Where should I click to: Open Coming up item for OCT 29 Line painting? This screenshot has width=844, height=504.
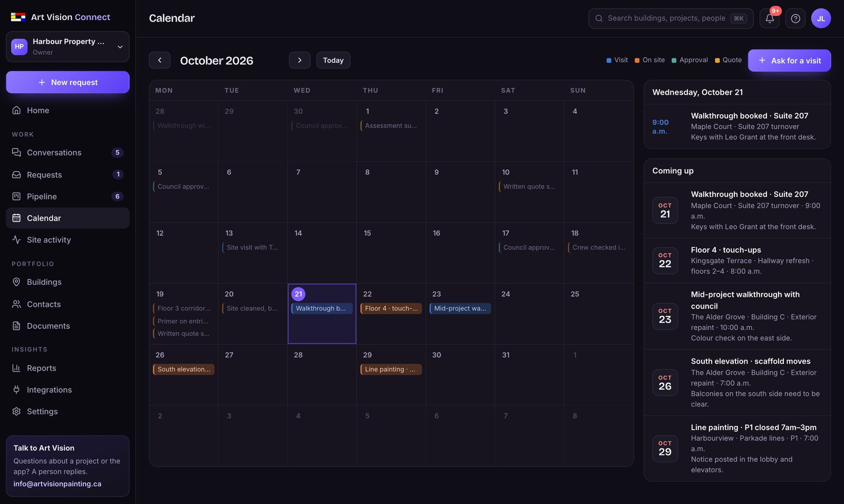click(737, 448)
